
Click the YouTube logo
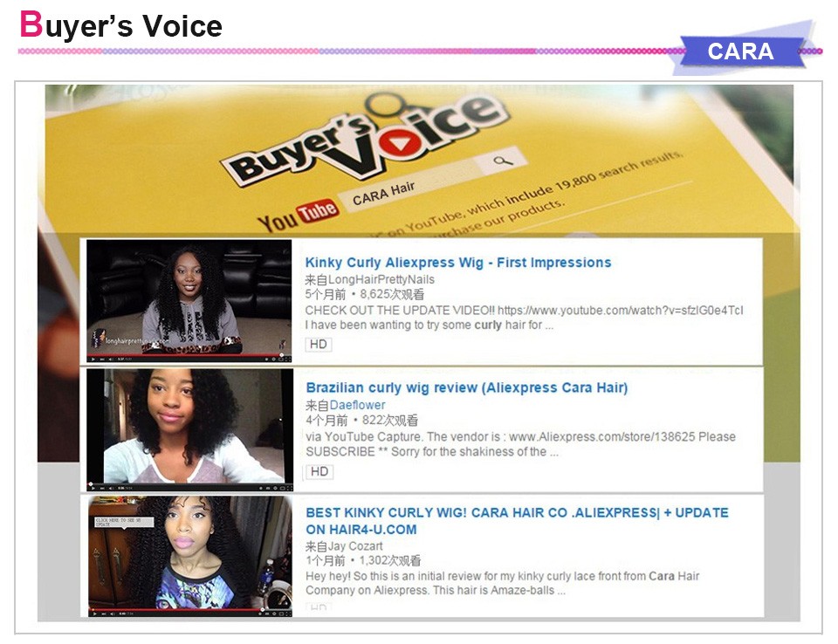coord(298,215)
